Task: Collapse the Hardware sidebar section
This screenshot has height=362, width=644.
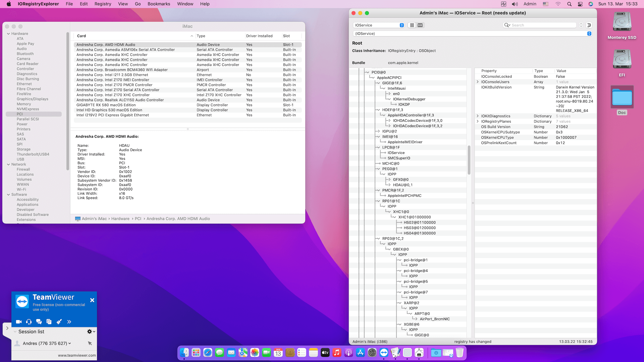Action: click(x=8, y=34)
